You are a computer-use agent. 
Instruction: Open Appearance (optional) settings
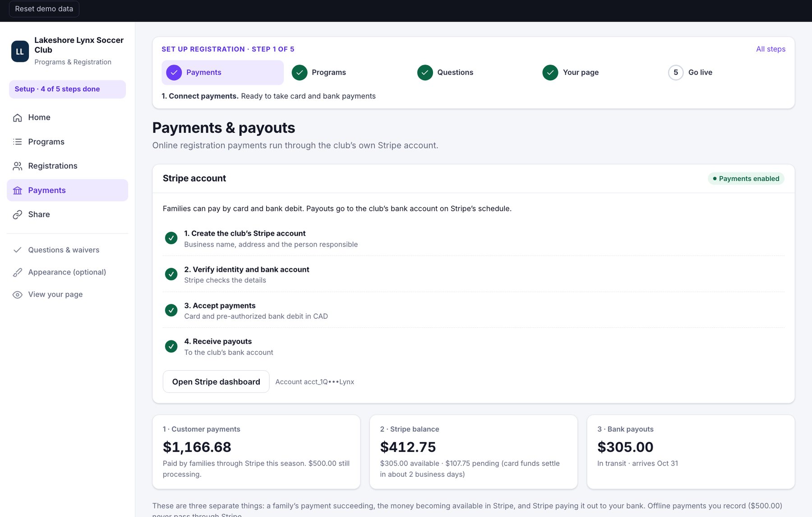pyautogui.click(x=67, y=272)
